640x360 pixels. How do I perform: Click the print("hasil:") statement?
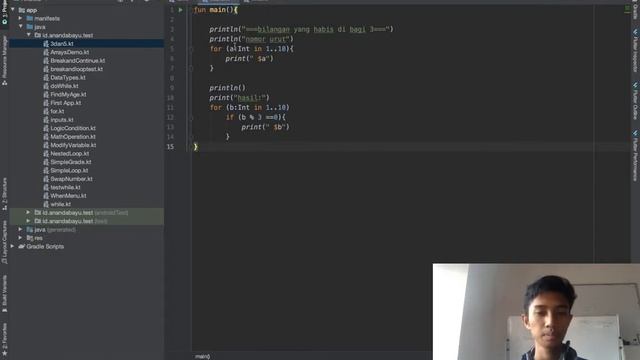[x=239, y=98]
